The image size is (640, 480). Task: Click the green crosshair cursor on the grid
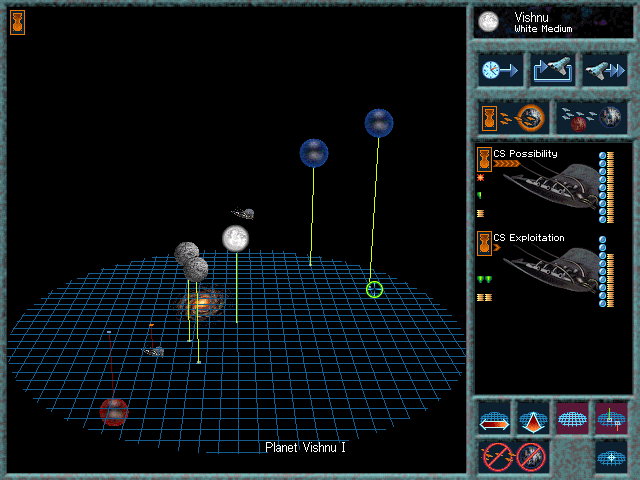pos(374,289)
